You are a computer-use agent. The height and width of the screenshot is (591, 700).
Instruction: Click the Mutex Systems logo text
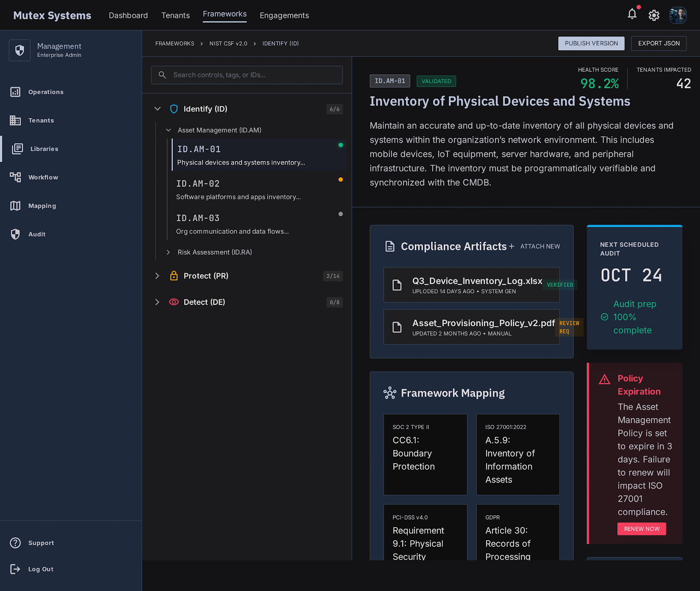[52, 15]
